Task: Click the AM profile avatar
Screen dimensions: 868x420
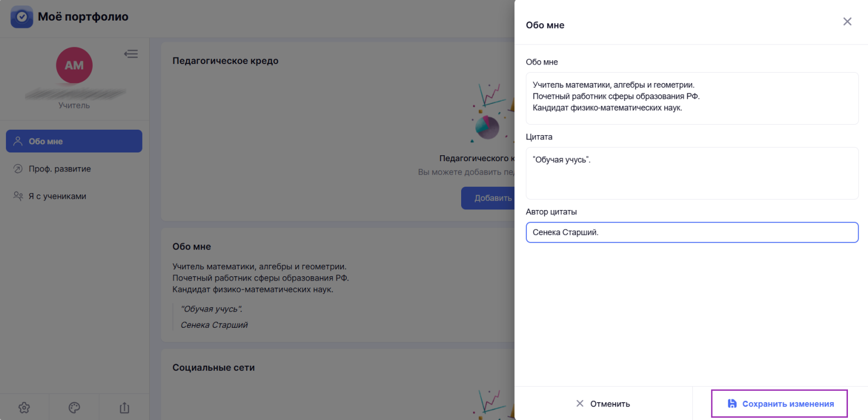Action: pos(74,65)
